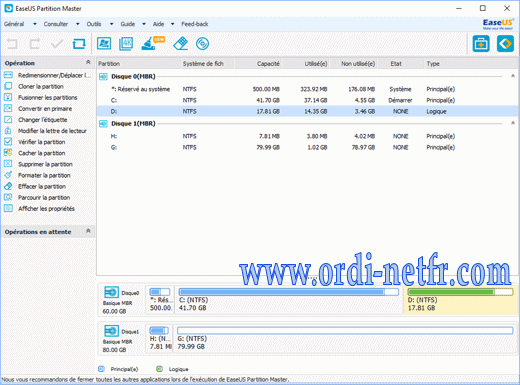Click Effacer la partition operation
520x385 pixels.
click(x=35, y=186)
